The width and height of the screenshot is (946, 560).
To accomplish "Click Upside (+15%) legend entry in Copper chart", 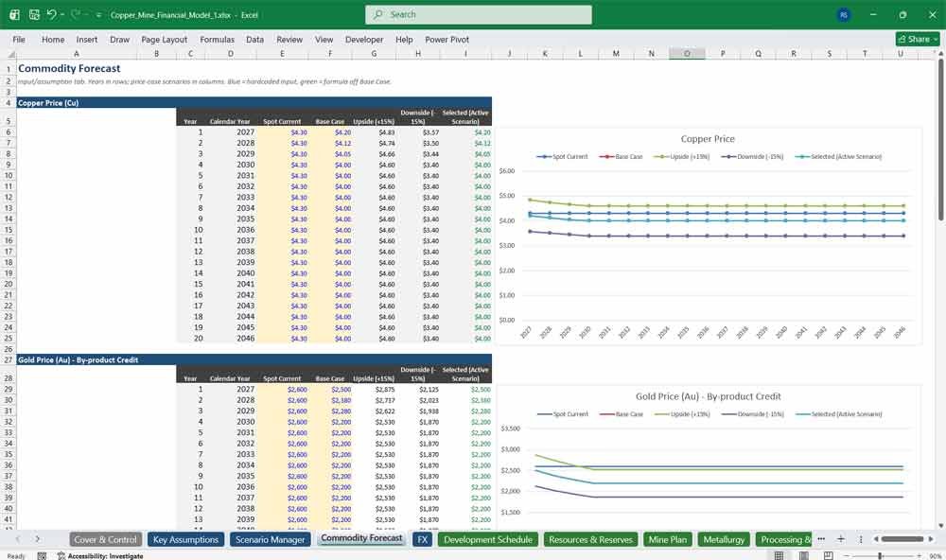I will coord(682,157).
